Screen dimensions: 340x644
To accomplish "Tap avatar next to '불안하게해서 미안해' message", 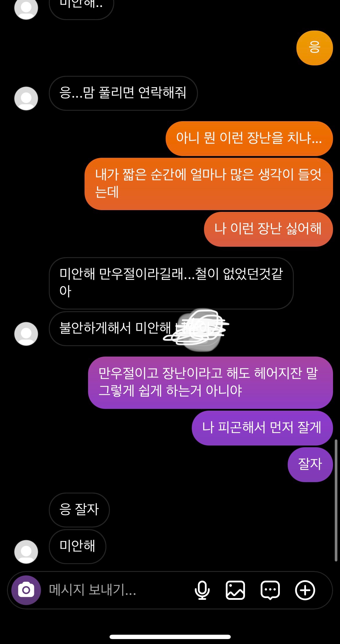I will 26,334.
